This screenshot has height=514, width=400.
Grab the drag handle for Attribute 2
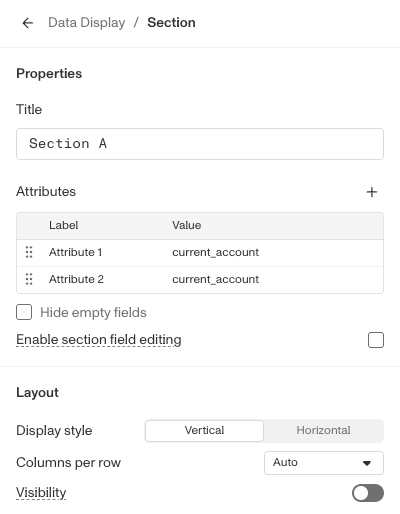point(29,279)
